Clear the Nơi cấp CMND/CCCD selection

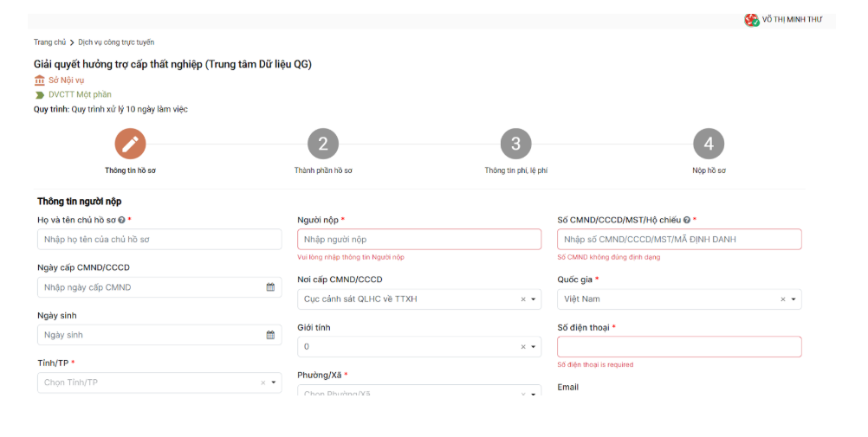[522, 299]
